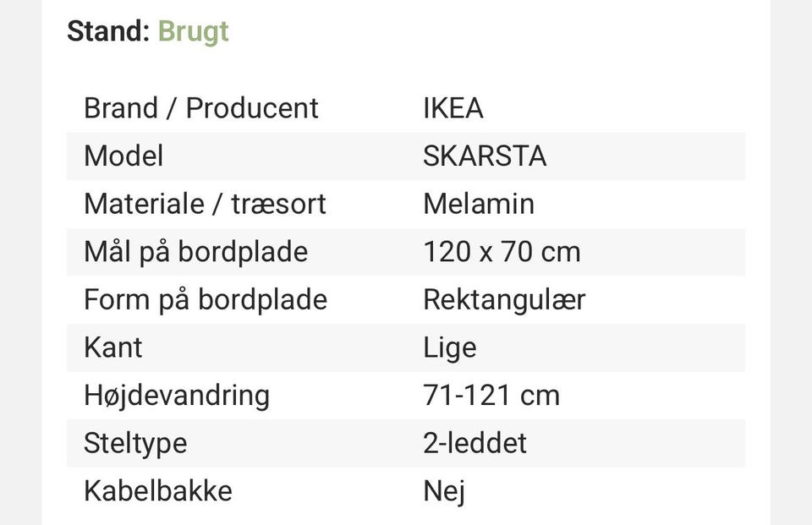Click the 'IKEA' brand value
Image resolution: width=812 pixels, height=525 pixels.
[x=453, y=108]
